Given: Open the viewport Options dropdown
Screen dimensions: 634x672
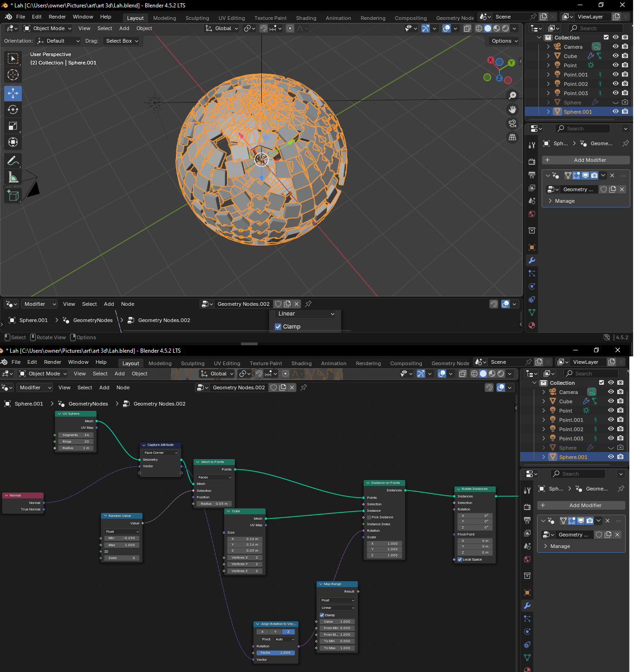Looking at the screenshot, I should (505, 41).
